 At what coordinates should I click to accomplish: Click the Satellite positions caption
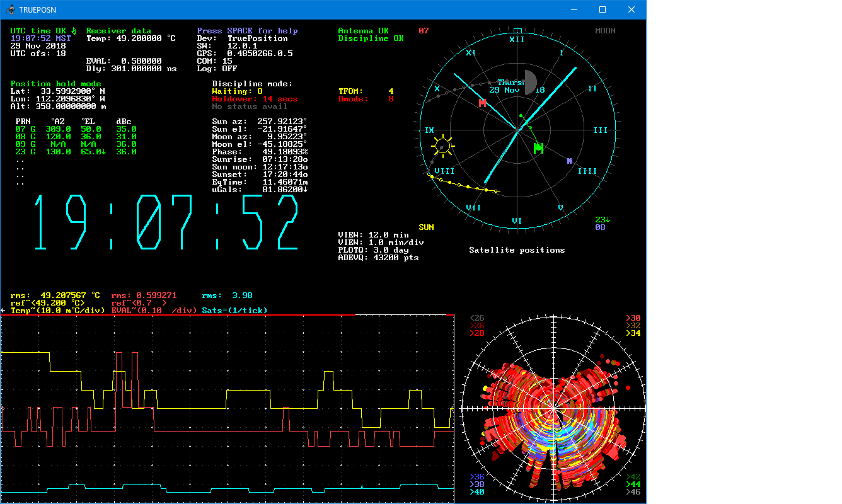[517, 250]
